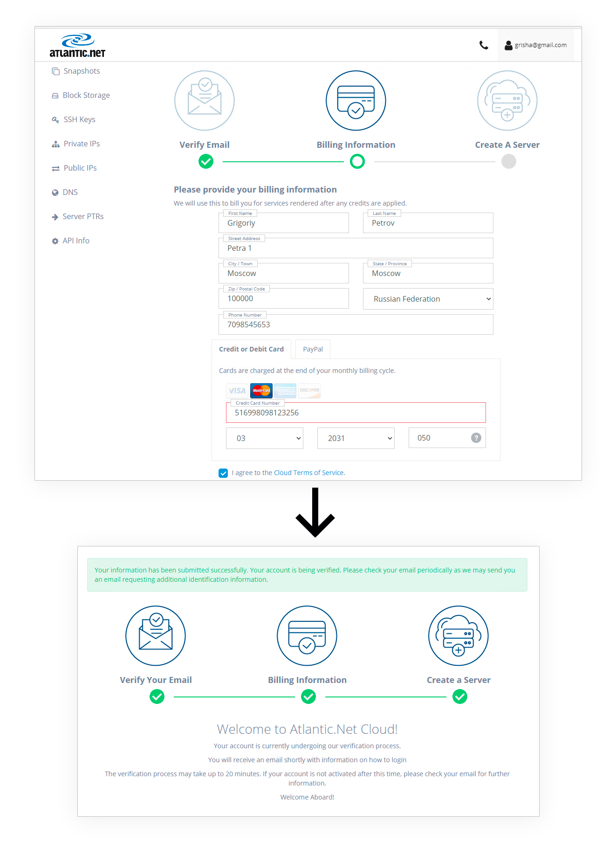The width and height of the screenshot is (616, 862).
Task: Click the CVV field containing 050
Action: [x=447, y=438]
